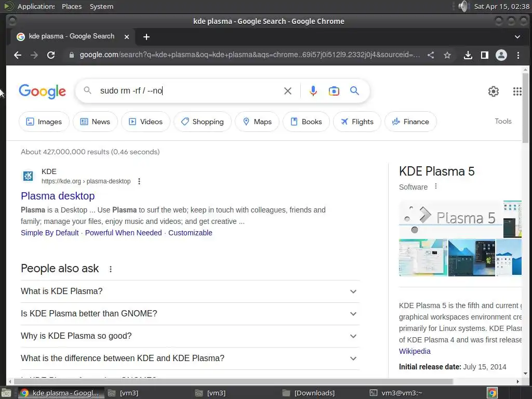Screen dimensions: 532x399
Task: Open the System menu
Action: pyautogui.click(x=101, y=6)
